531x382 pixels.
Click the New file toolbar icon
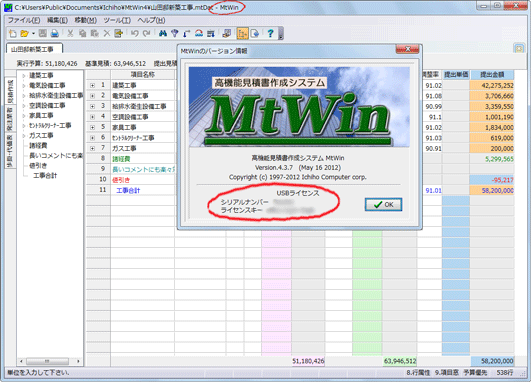coord(13,33)
